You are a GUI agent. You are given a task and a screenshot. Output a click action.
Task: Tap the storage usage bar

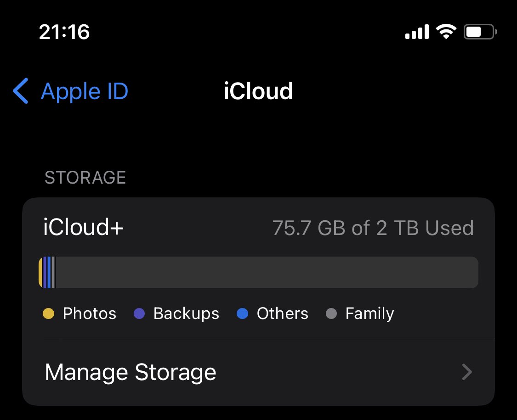point(258,272)
